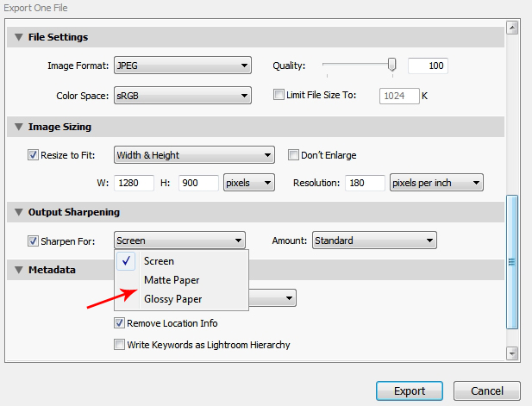Collapse the File Settings section triangle
Image resolution: width=532 pixels, height=406 pixels.
point(18,38)
